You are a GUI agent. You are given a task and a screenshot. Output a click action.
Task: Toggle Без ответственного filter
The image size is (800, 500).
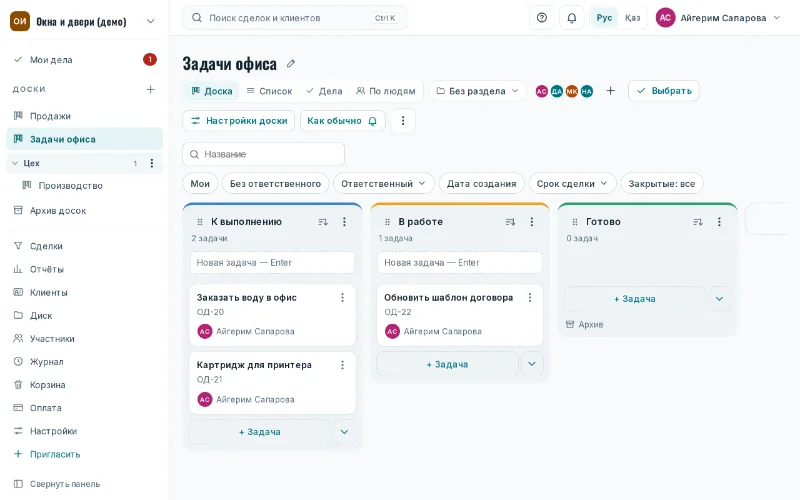pyautogui.click(x=276, y=184)
